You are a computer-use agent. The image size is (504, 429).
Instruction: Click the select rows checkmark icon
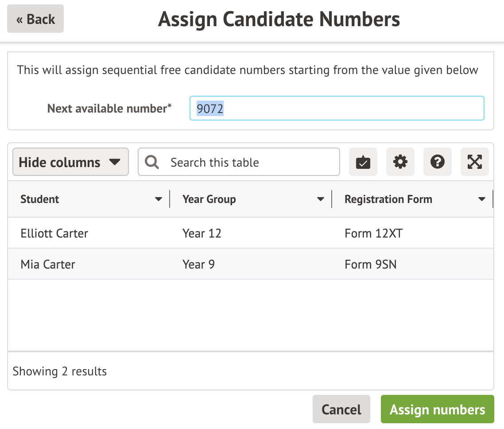[x=363, y=162]
